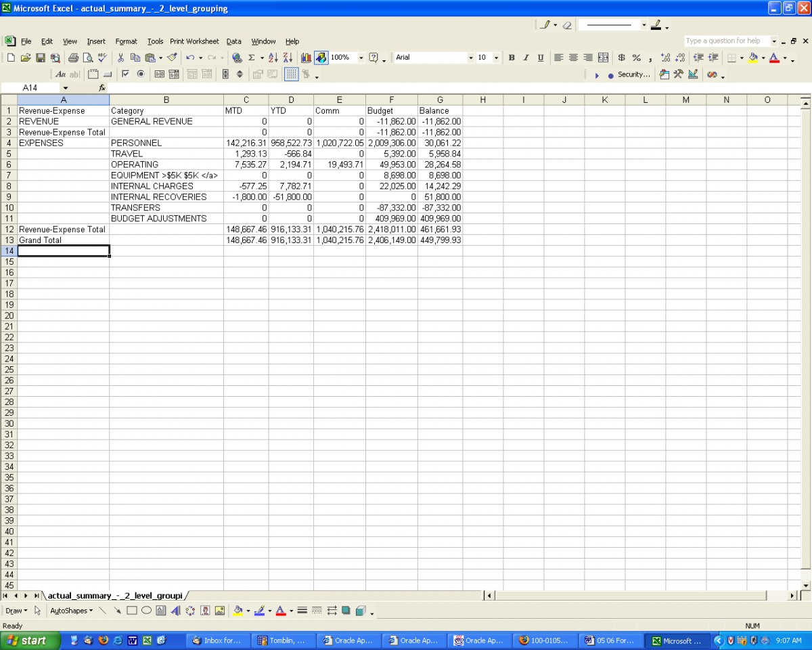
Task: Expand the Undo history dropdown arrow
Action: (200, 58)
